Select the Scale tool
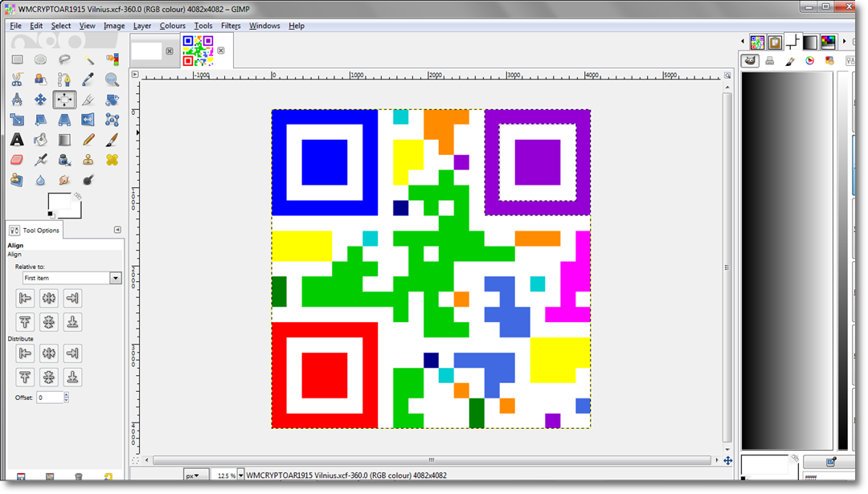The image size is (868, 494). [x=17, y=120]
